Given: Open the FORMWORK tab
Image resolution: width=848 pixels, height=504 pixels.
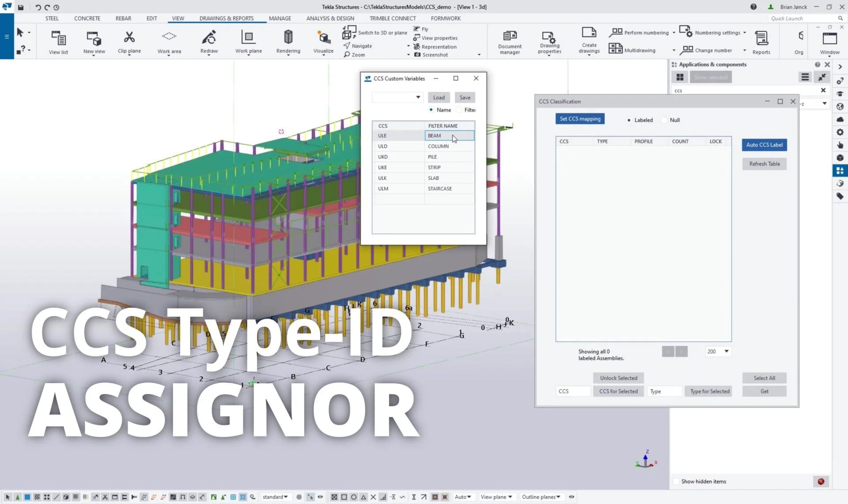Looking at the screenshot, I should point(446,19).
